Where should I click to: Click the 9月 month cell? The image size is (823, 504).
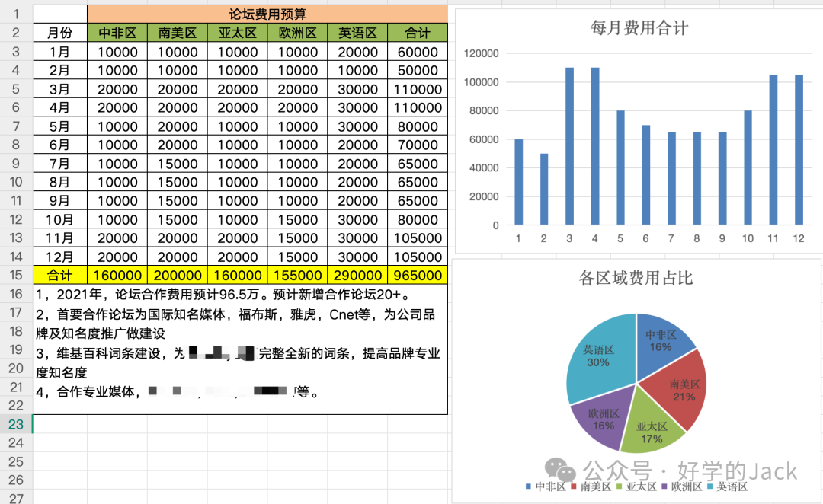(60, 201)
